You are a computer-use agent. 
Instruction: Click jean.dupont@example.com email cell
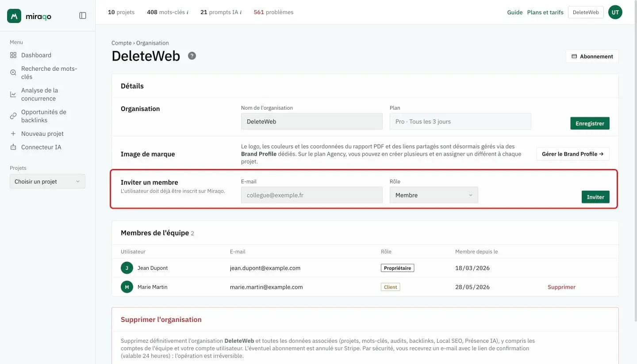click(265, 268)
